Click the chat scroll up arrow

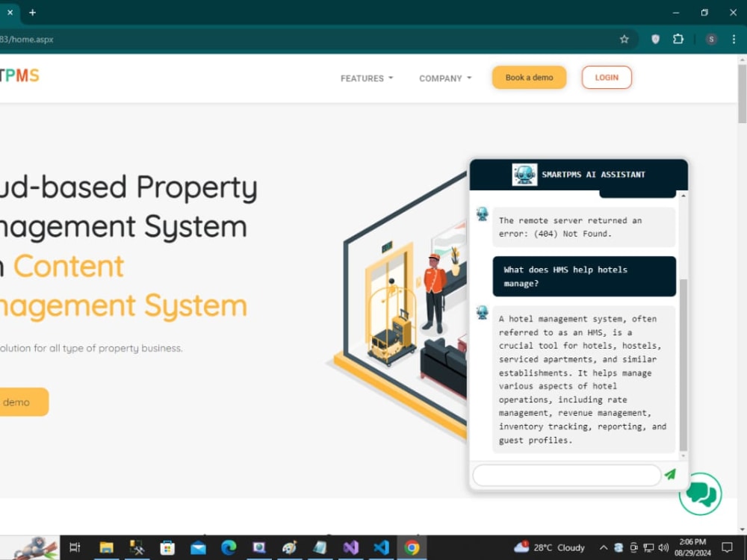click(x=684, y=196)
